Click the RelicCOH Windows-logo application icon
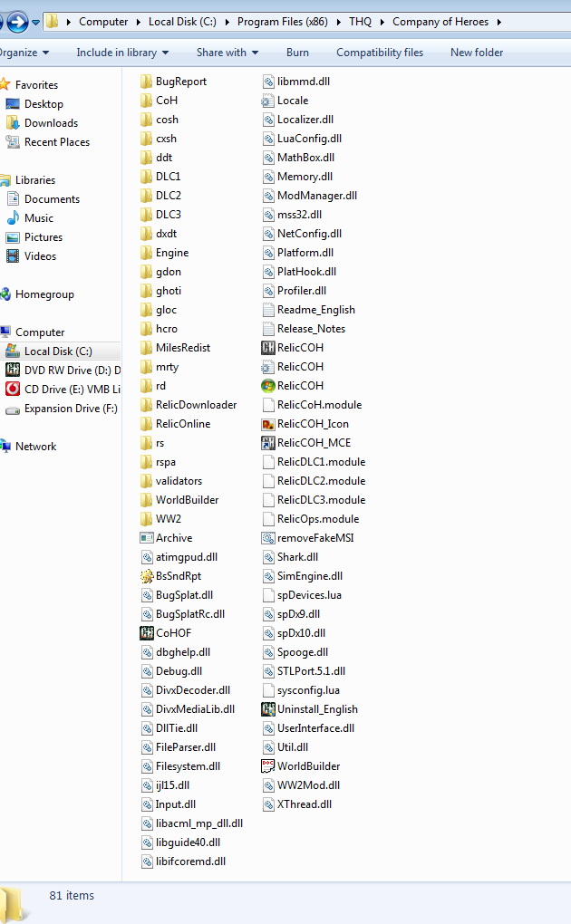The image size is (571, 924). pos(267,385)
